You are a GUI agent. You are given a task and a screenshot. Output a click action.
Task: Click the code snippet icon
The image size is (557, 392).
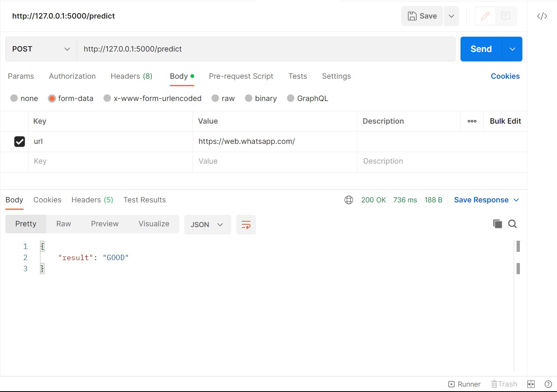542,16
